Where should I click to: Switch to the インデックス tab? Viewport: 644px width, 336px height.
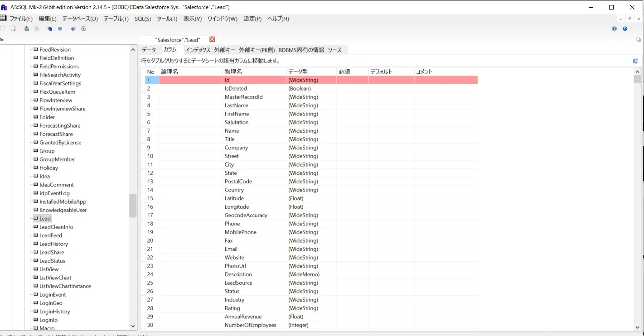click(x=198, y=50)
